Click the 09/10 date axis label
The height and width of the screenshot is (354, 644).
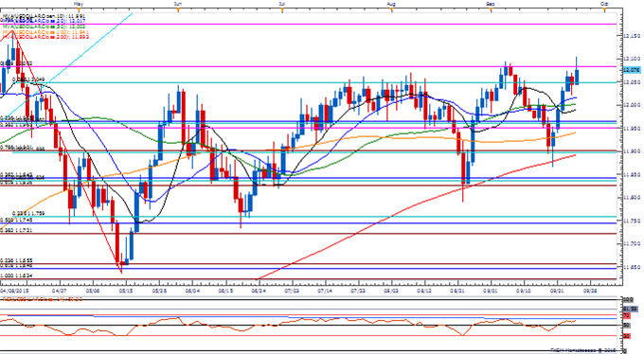(524, 290)
